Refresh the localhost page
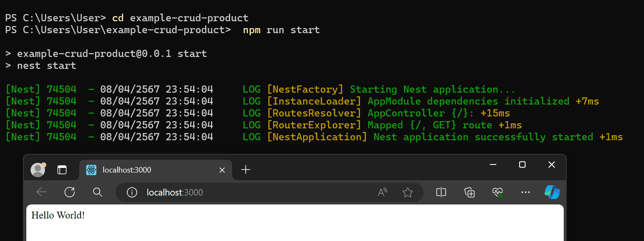This screenshot has width=644, height=241. pos(70,193)
